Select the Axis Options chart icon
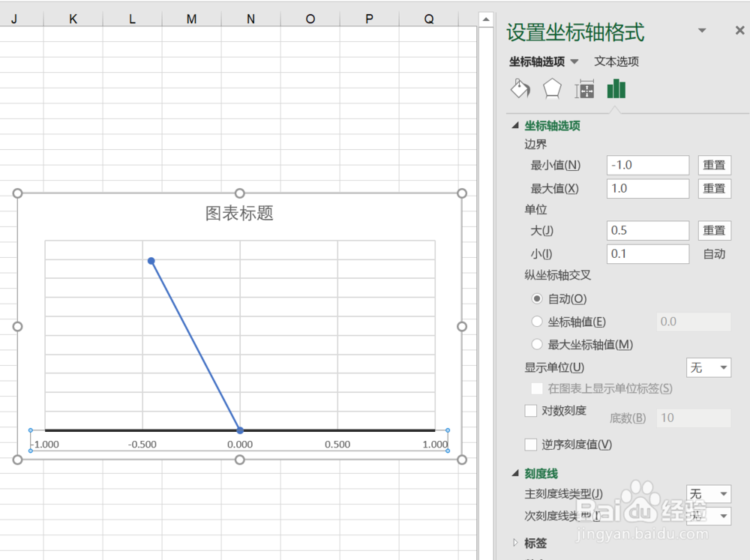 click(616, 88)
